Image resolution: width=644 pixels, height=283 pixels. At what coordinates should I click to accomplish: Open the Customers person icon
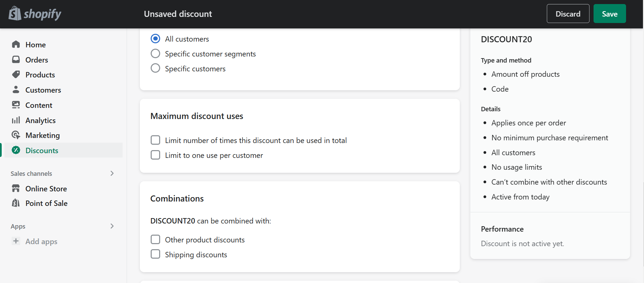point(16,90)
